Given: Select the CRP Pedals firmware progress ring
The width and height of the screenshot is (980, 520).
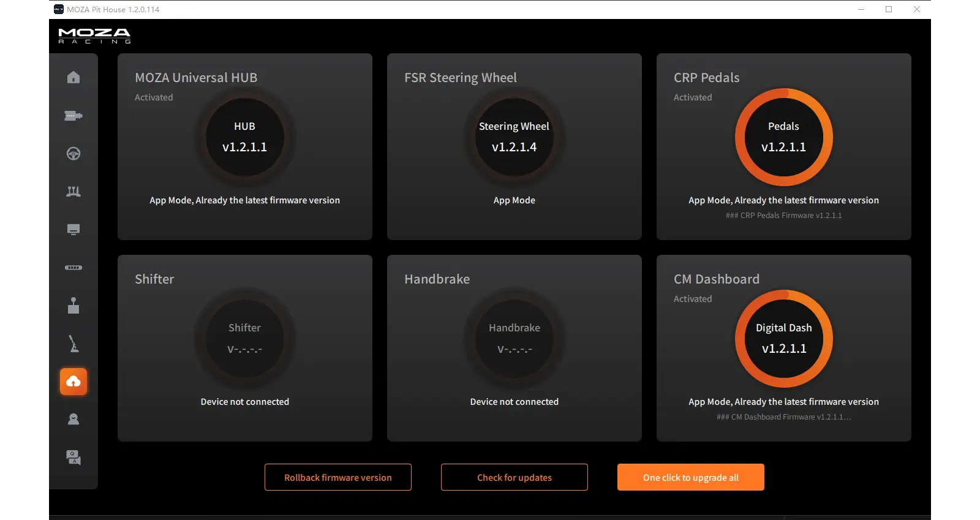Looking at the screenshot, I should pyautogui.click(x=783, y=137).
